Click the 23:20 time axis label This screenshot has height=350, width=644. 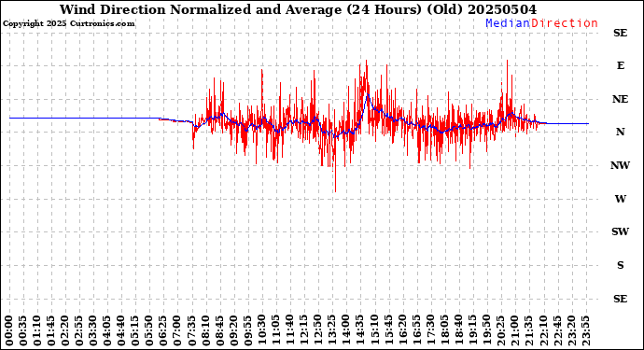[x=571, y=330]
